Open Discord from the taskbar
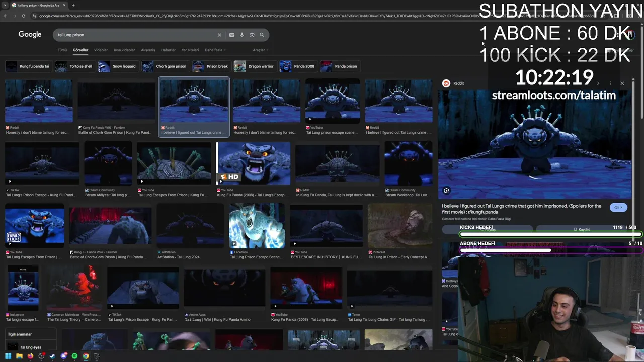This screenshot has width=644, height=362. pyautogui.click(x=63, y=356)
